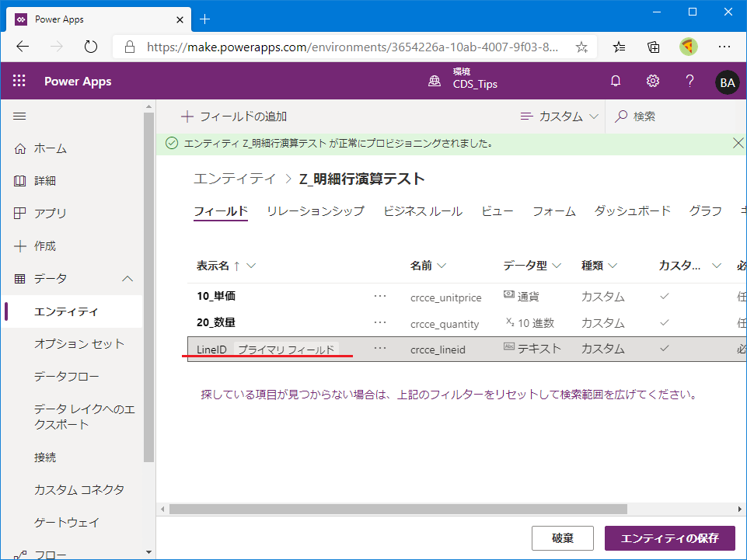Click crcce_unitprice name cell
The width and height of the screenshot is (747, 560).
(446, 297)
